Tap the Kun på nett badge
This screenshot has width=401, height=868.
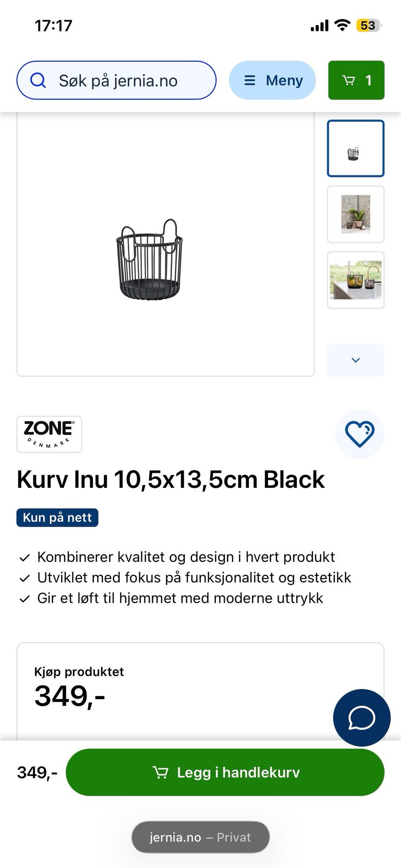(x=57, y=518)
